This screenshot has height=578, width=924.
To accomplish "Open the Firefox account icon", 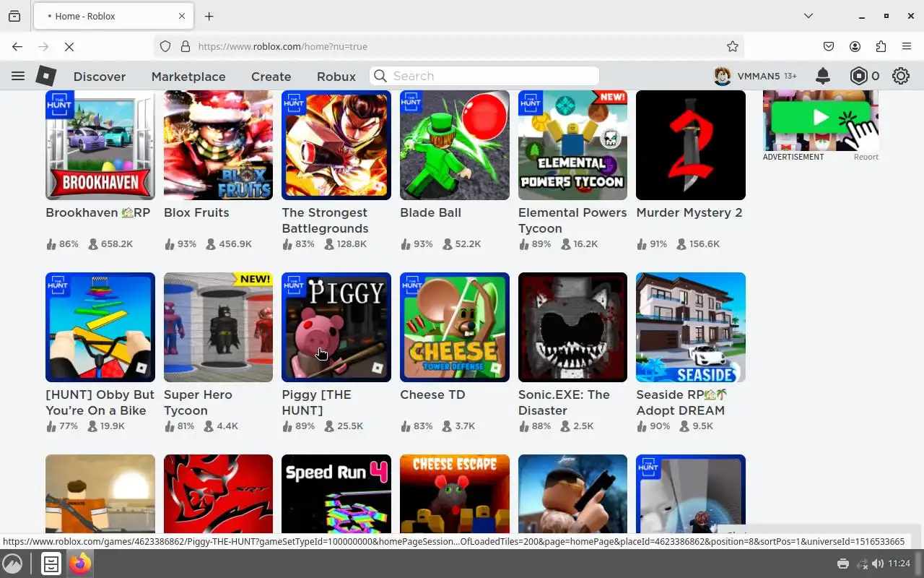I will (855, 46).
